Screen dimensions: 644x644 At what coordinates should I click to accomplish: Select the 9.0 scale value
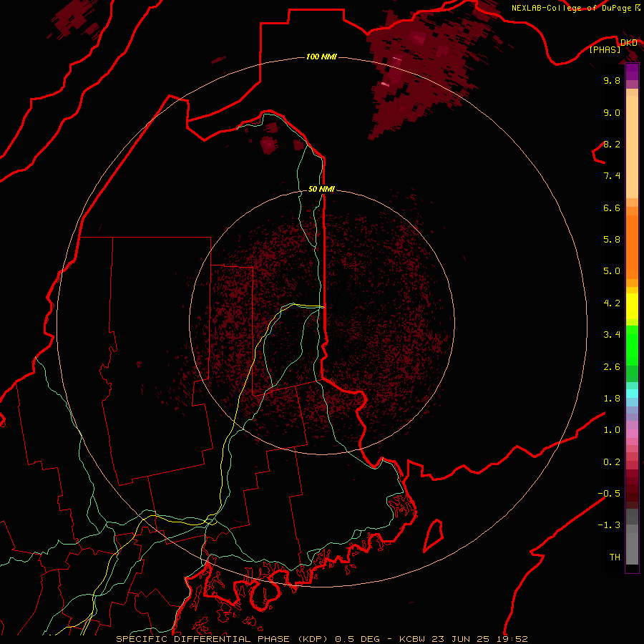click(612, 112)
